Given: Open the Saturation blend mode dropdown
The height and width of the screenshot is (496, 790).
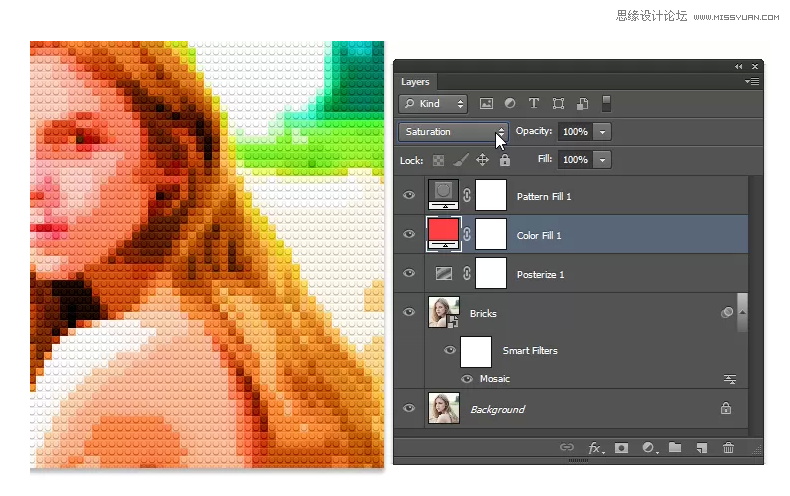Looking at the screenshot, I should 453,132.
